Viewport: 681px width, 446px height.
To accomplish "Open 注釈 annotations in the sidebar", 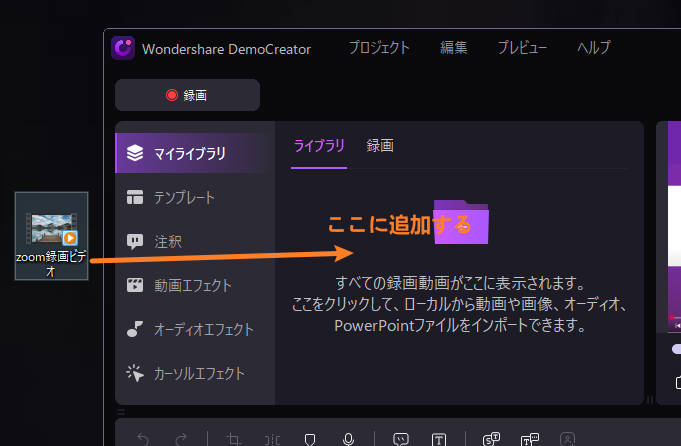I will (x=195, y=241).
